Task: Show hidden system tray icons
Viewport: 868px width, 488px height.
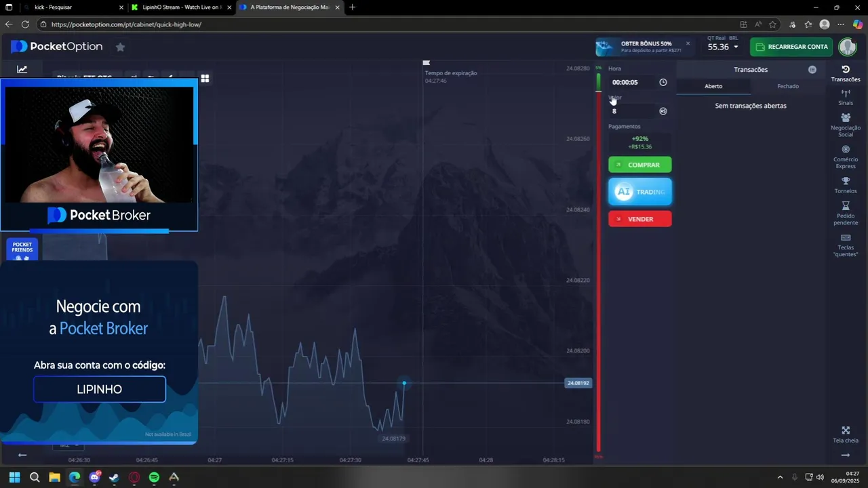Action: [780, 478]
